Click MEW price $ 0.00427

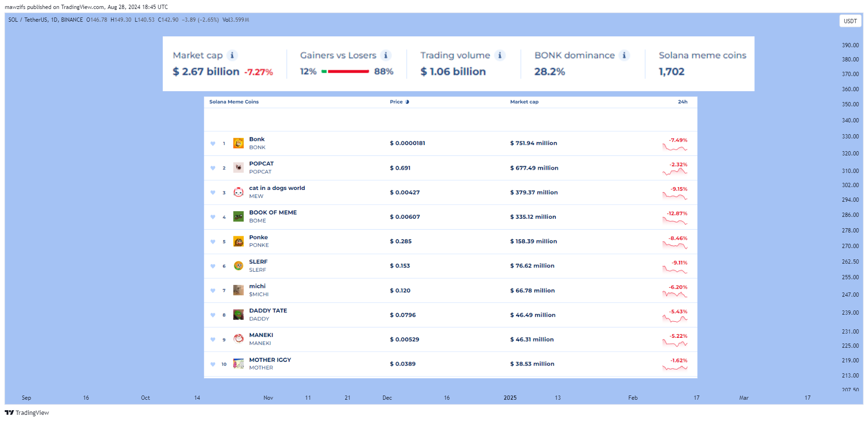pos(404,192)
